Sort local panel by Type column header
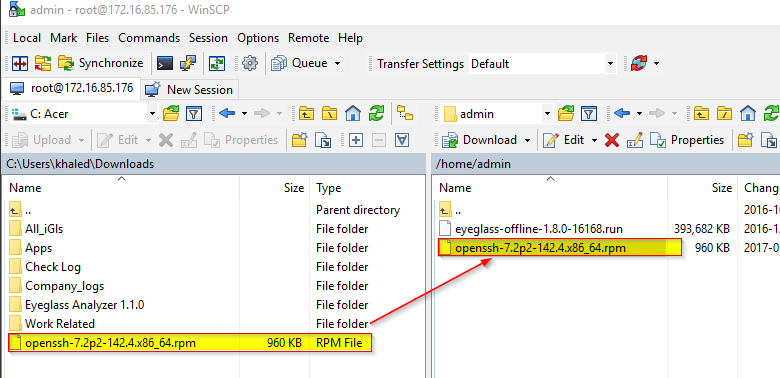The image size is (780, 378). 367,188
